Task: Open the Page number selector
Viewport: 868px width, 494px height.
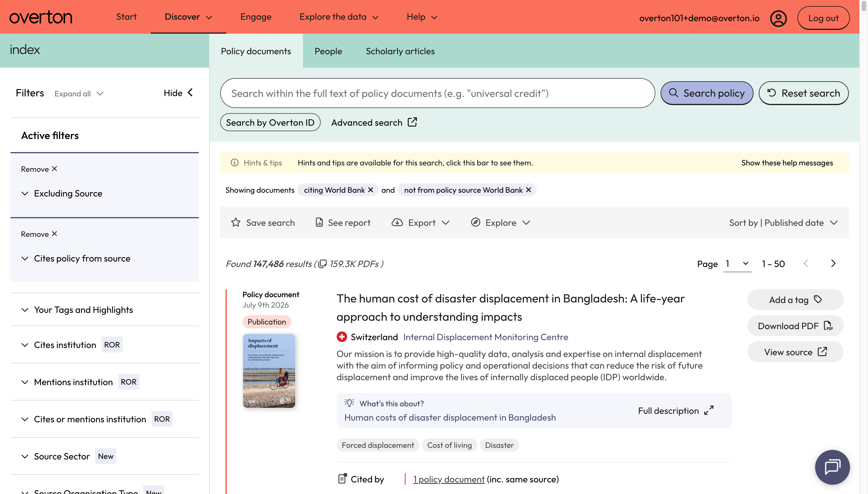Action: pyautogui.click(x=737, y=264)
